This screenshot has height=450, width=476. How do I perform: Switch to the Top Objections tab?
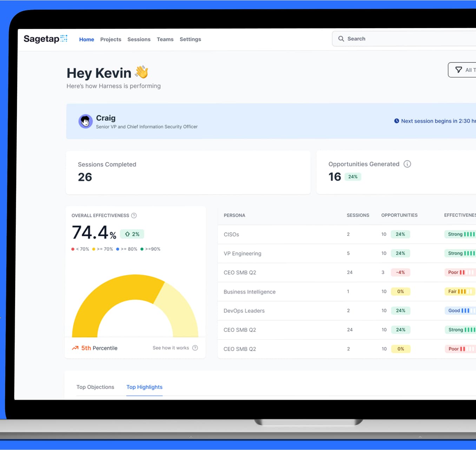pos(95,387)
